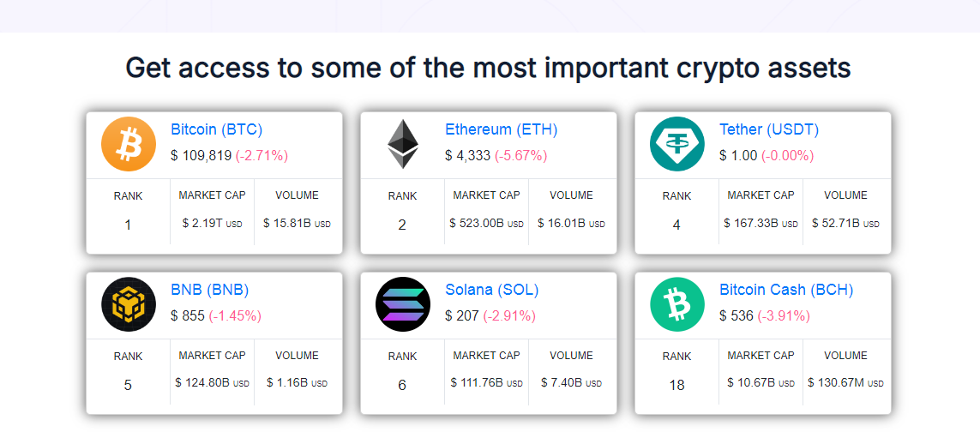Click the green Bitcoin Cash logo icon
Viewport: 980px width, 438px height.
coord(677,304)
